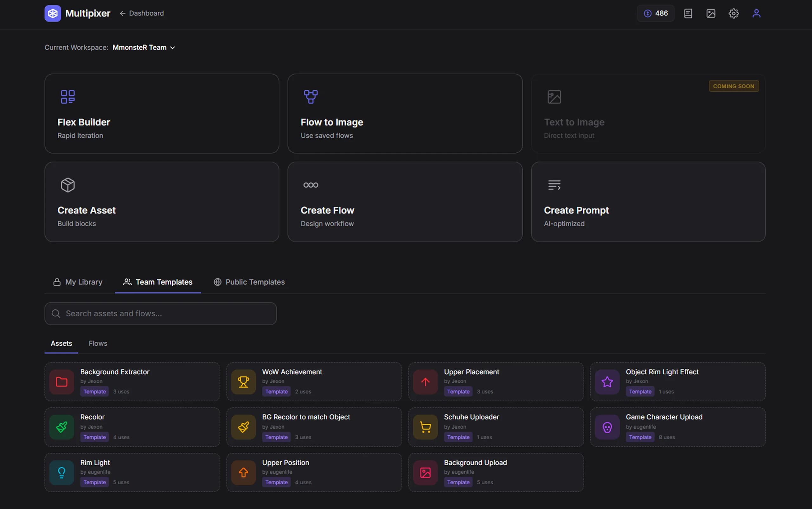Focus the Search assets and flows field
The height and width of the screenshot is (509, 812).
160,314
